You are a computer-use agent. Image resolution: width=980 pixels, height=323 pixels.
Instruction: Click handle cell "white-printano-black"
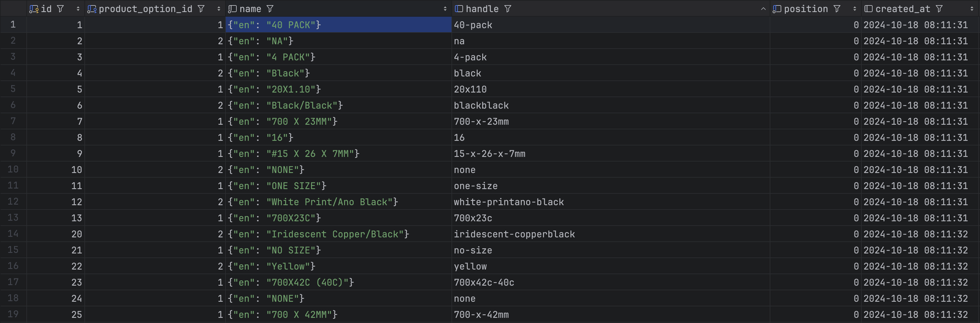(x=509, y=202)
